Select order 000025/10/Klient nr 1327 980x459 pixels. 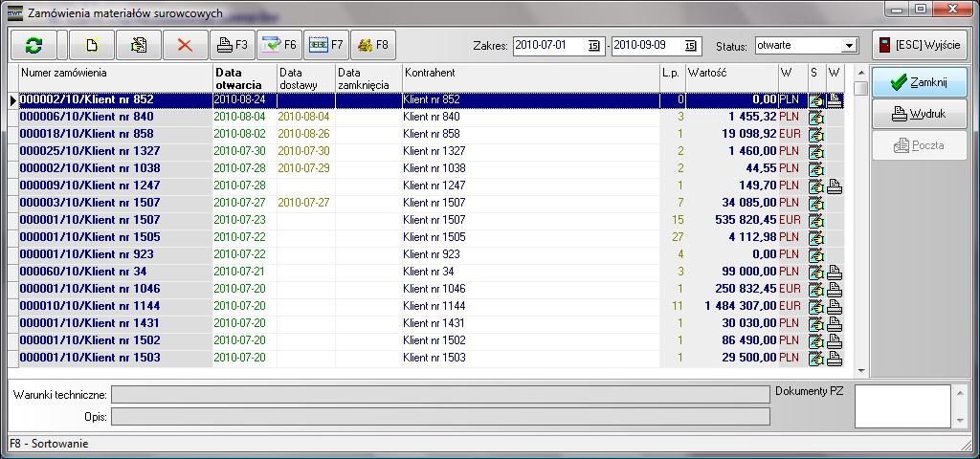116,151
